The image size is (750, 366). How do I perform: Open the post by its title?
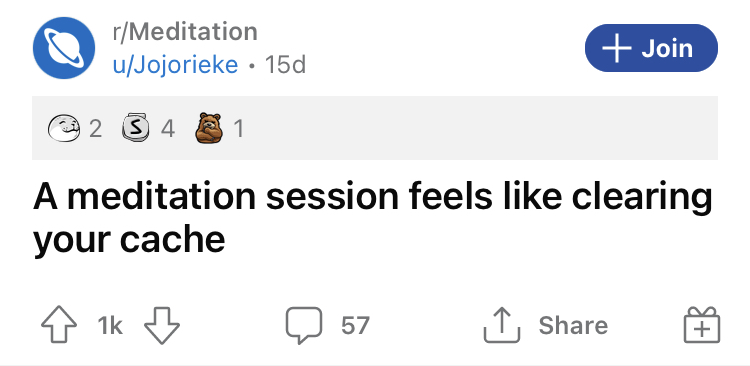point(373,218)
